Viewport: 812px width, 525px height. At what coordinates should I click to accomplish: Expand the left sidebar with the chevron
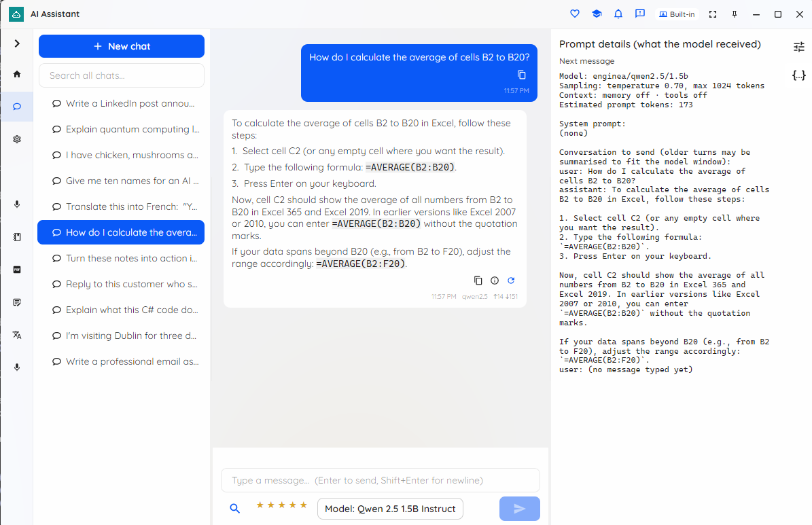coord(17,43)
